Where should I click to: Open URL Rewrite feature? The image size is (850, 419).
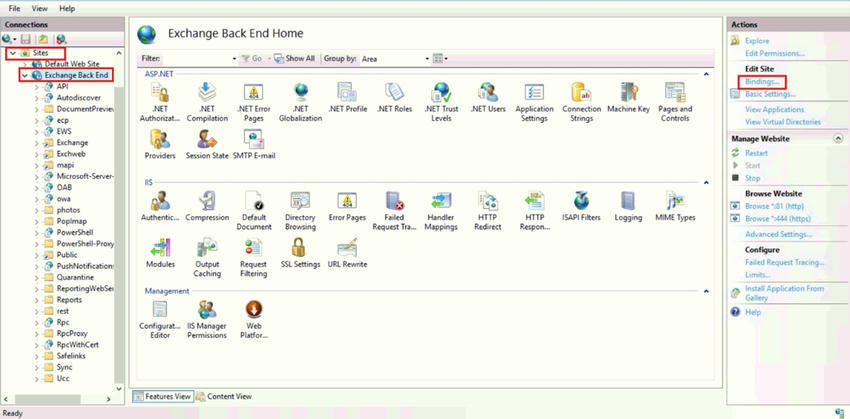click(347, 253)
